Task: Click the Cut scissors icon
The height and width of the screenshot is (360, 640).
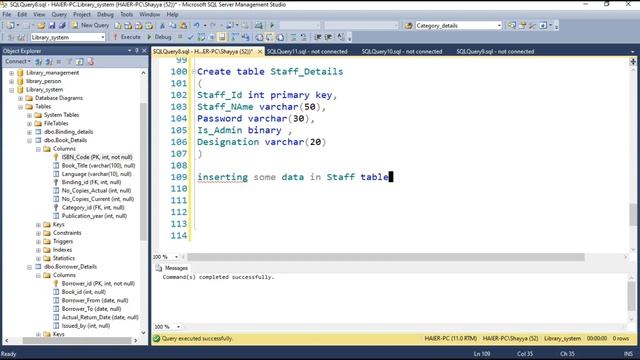Action: point(162,25)
